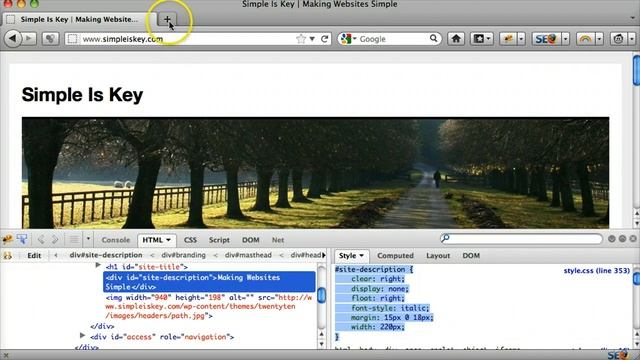
Task: Close the bottom add-on bar with X
Action: click(6, 356)
